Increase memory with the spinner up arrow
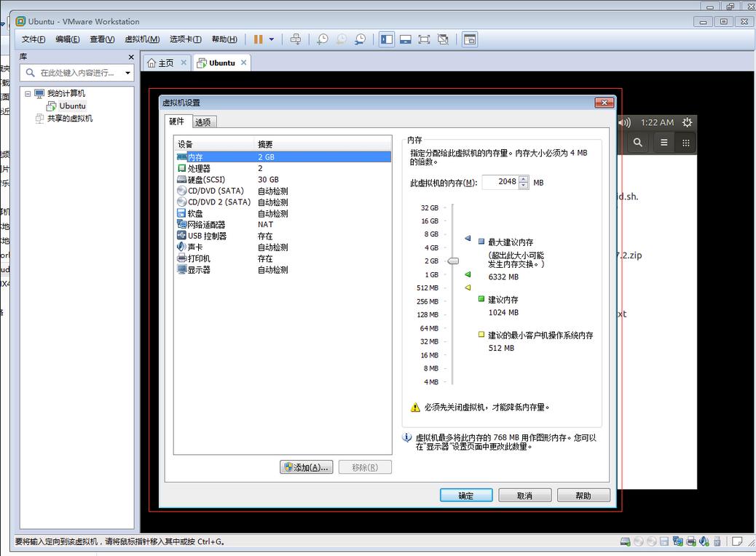This screenshot has width=756, height=556. (x=524, y=179)
